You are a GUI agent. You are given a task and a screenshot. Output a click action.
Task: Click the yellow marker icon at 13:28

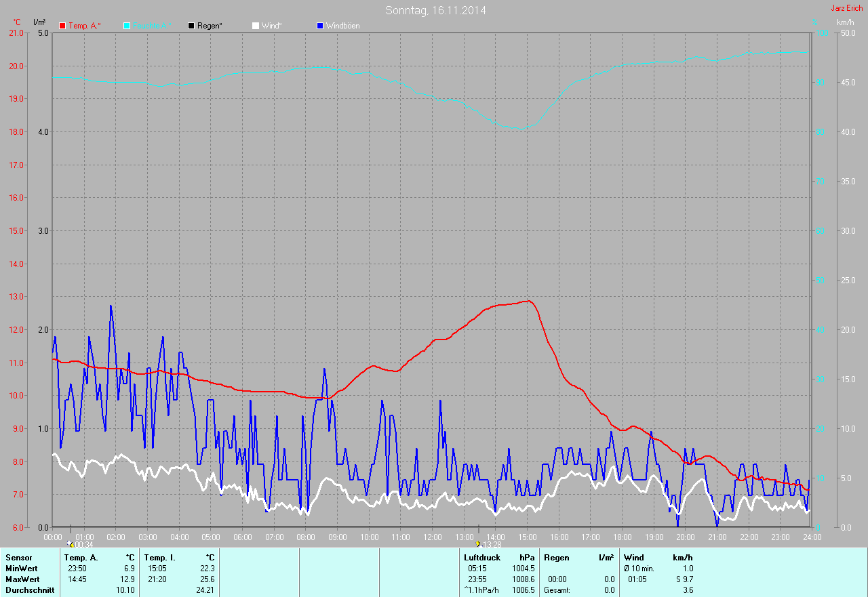(479, 543)
